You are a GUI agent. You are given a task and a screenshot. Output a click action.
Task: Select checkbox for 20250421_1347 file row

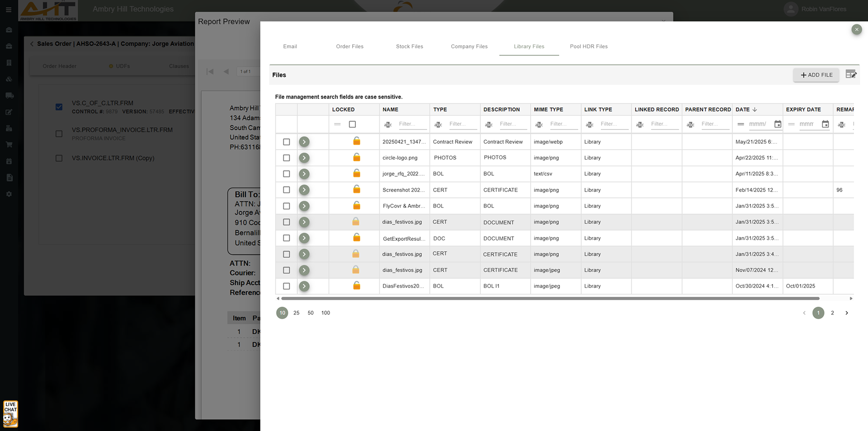(286, 142)
